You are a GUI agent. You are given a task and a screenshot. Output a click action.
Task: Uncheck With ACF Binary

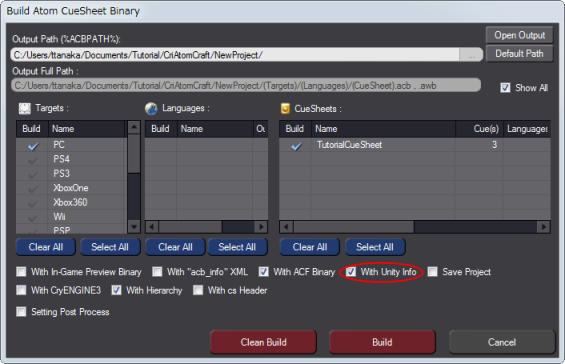264,272
